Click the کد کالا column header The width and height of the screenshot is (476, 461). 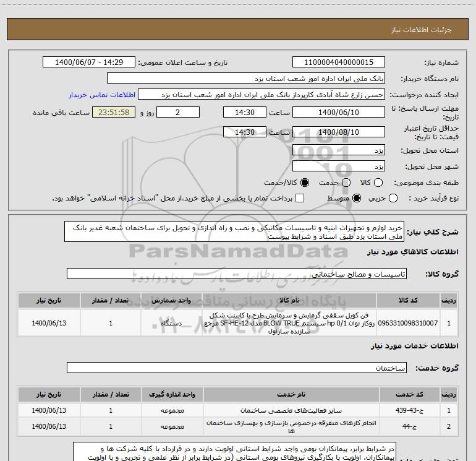pos(408,300)
